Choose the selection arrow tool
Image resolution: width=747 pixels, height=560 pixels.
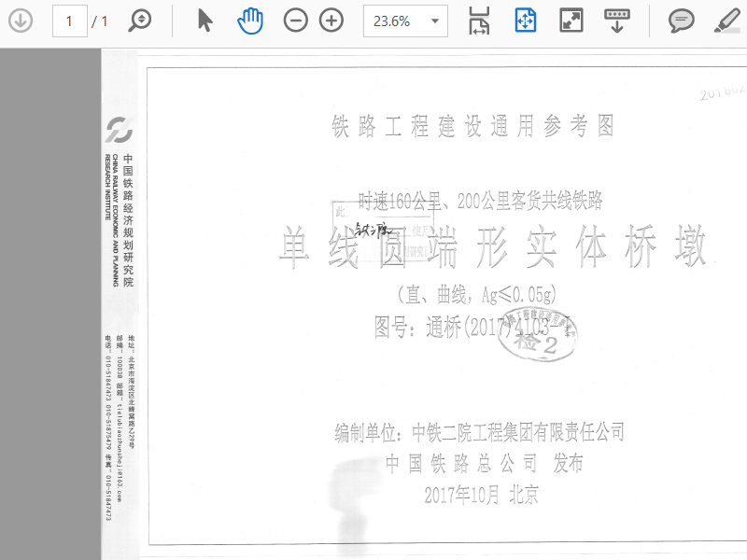(204, 21)
